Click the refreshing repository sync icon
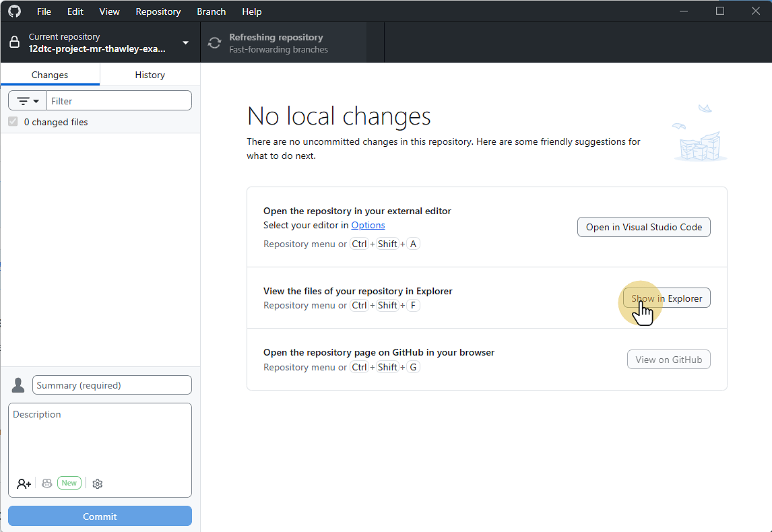The width and height of the screenshot is (772, 532). click(214, 42)
